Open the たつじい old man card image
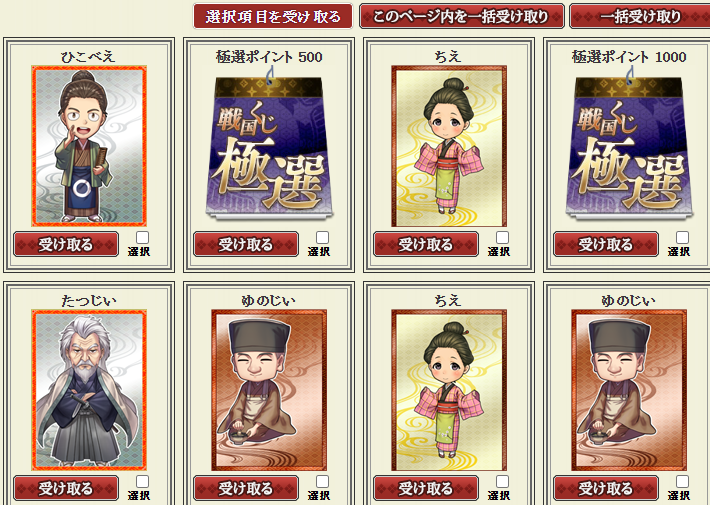 [89, 390]
